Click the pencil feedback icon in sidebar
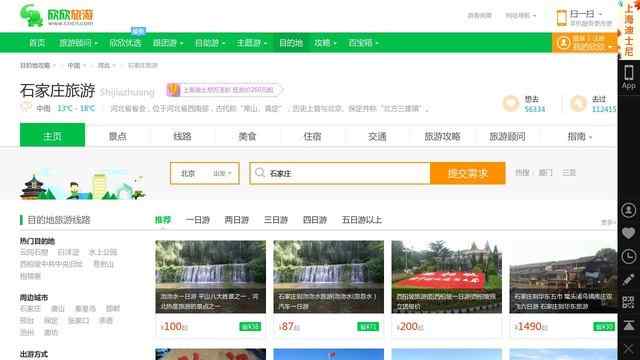This screenshot has height=360, width=640. [629, 280]
